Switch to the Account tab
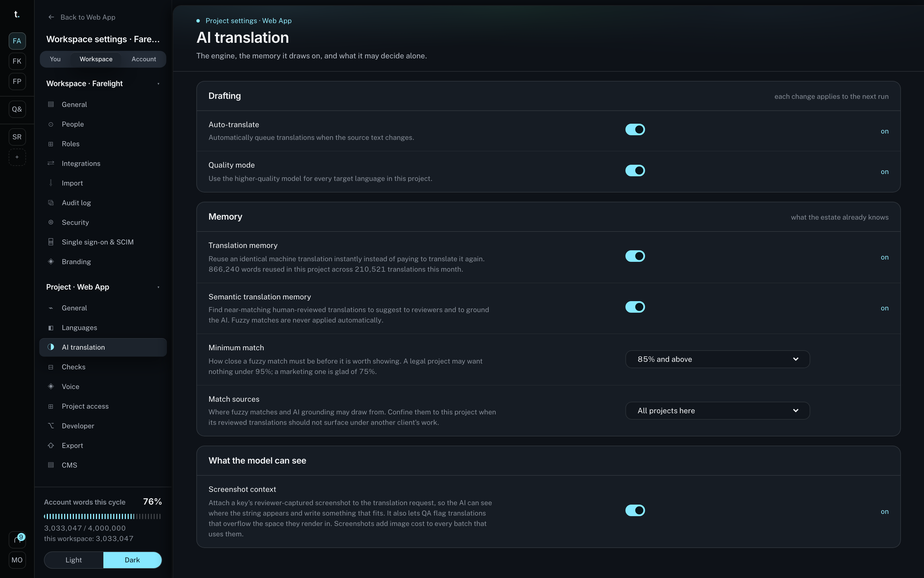 tap(144, 59)
